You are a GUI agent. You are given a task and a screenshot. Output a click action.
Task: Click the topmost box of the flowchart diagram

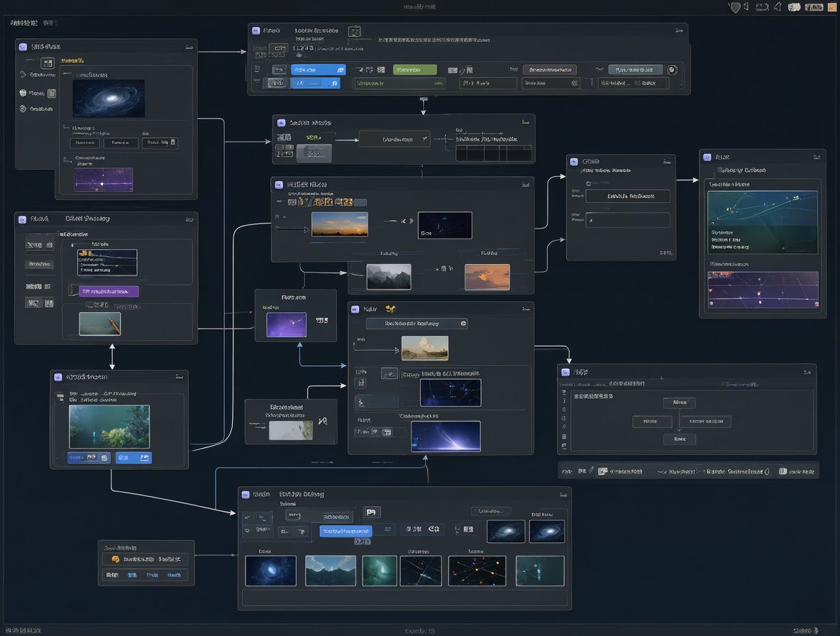[x=679, y=402]
